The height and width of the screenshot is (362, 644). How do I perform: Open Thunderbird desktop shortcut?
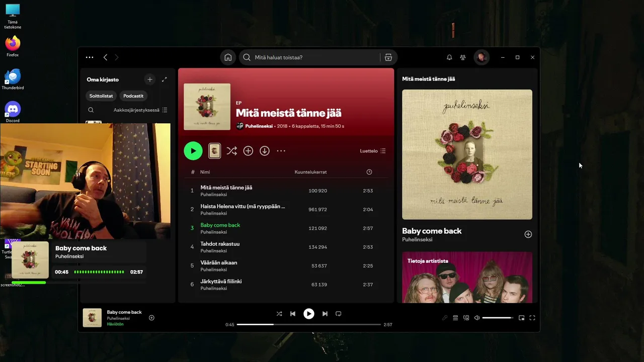(13, 79)
